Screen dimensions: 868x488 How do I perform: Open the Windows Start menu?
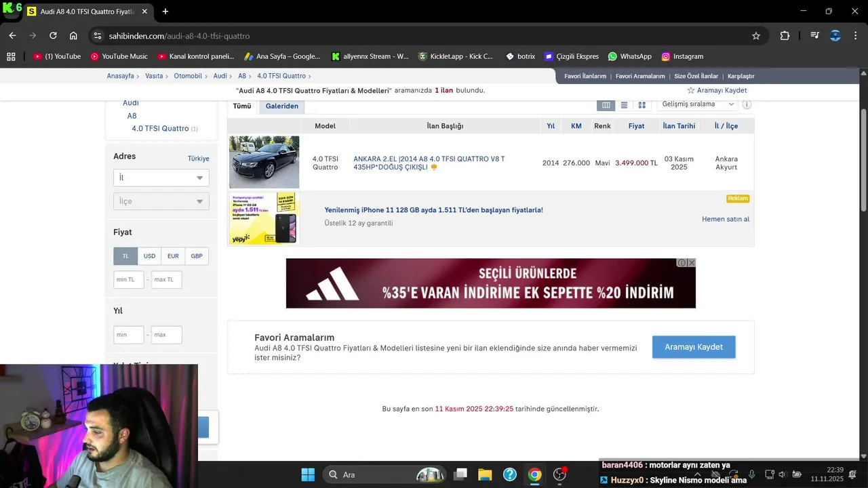[x=308, y=474]
